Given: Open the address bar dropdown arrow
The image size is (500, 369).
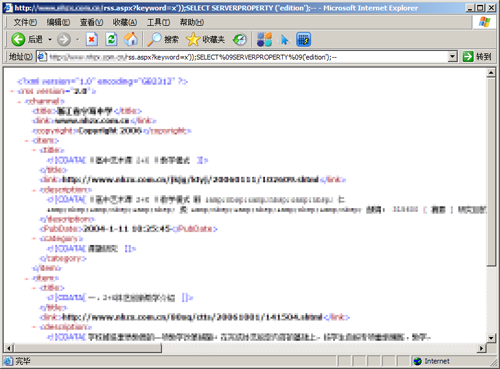Looking at the screenshot, I should pos(452,57).
